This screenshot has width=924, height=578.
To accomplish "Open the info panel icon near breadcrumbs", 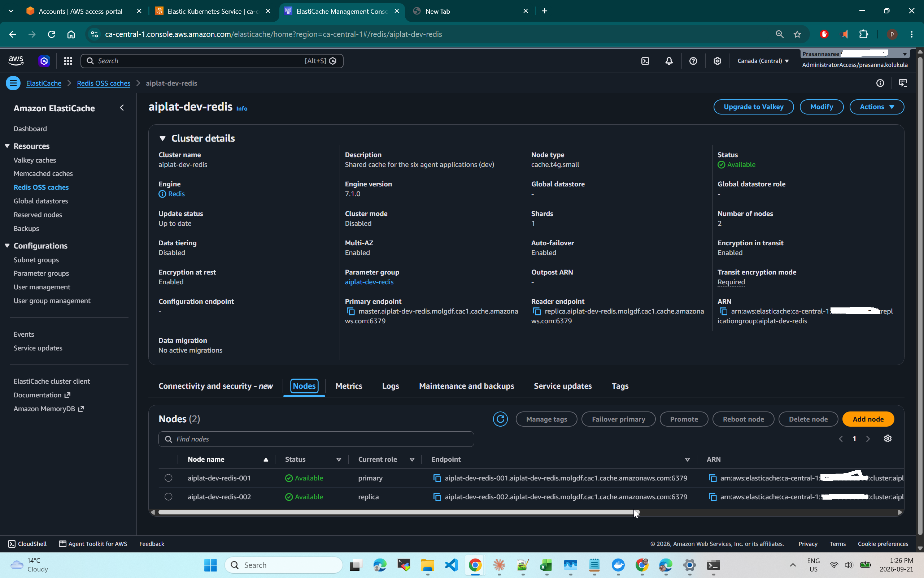I will tap(880, 83).
